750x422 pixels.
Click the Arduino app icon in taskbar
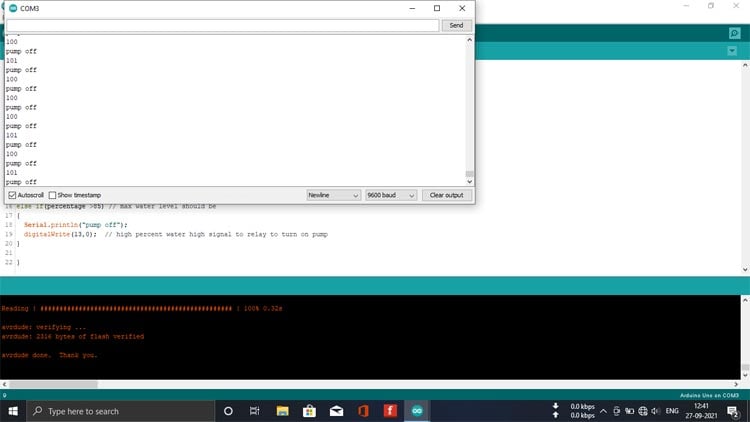click(417, 410)
